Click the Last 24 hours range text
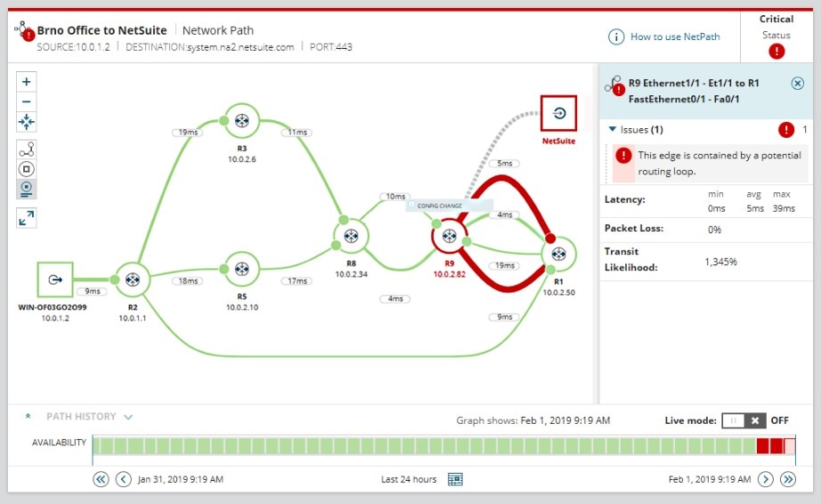The width and height of the screenshot is (821, 504). [409, 479]
